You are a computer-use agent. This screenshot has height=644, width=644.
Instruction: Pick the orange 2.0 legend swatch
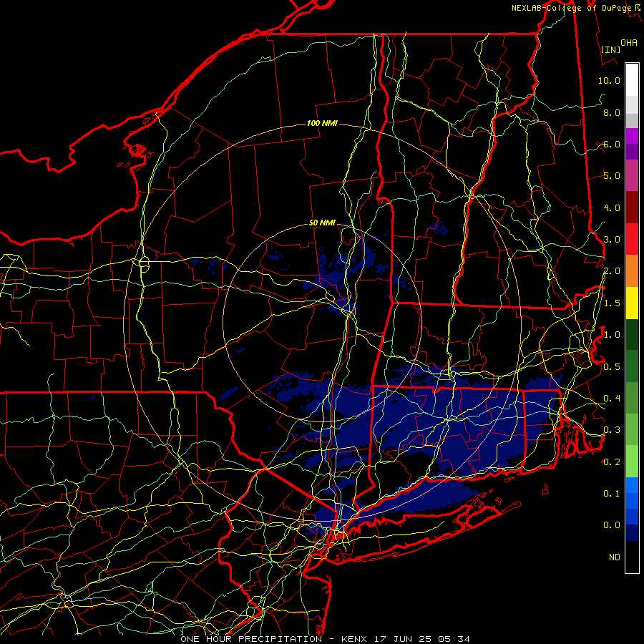click(x=632, y=271)
